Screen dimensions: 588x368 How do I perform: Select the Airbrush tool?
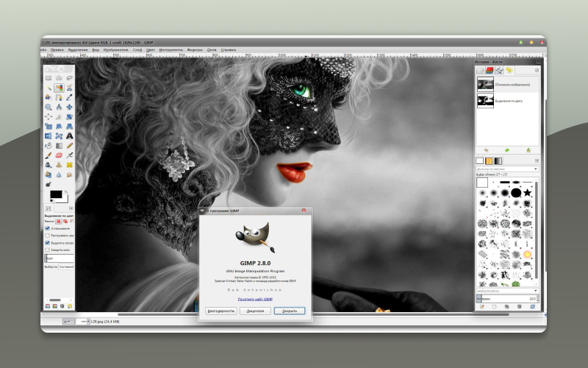(69, 155)
